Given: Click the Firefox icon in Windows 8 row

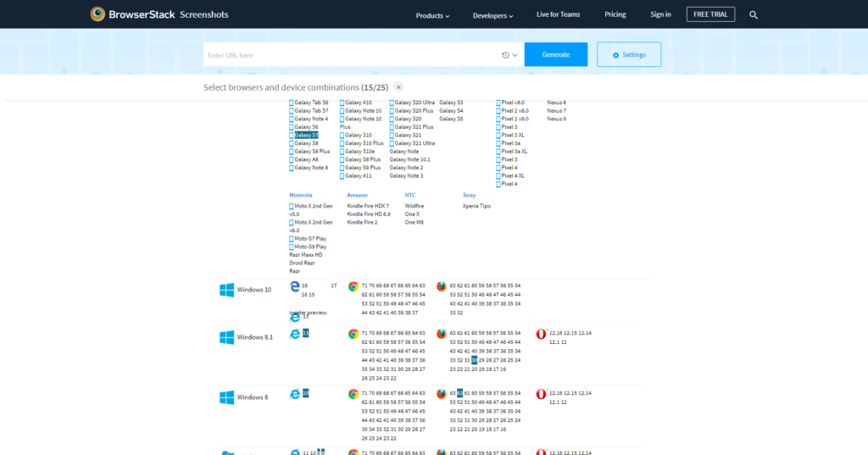Looking at the screenshot, I should (441, 394).
